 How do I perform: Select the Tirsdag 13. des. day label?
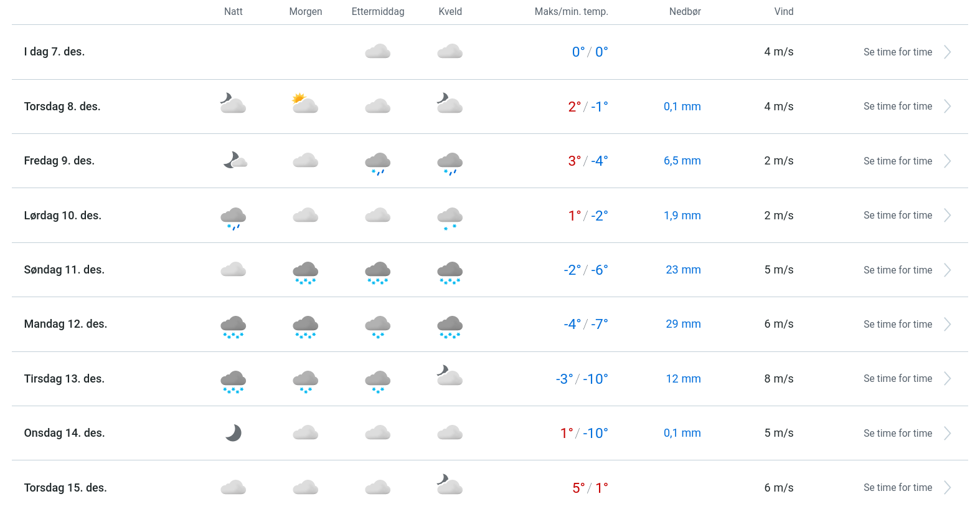pyautogui.click(x=64, y=379)
